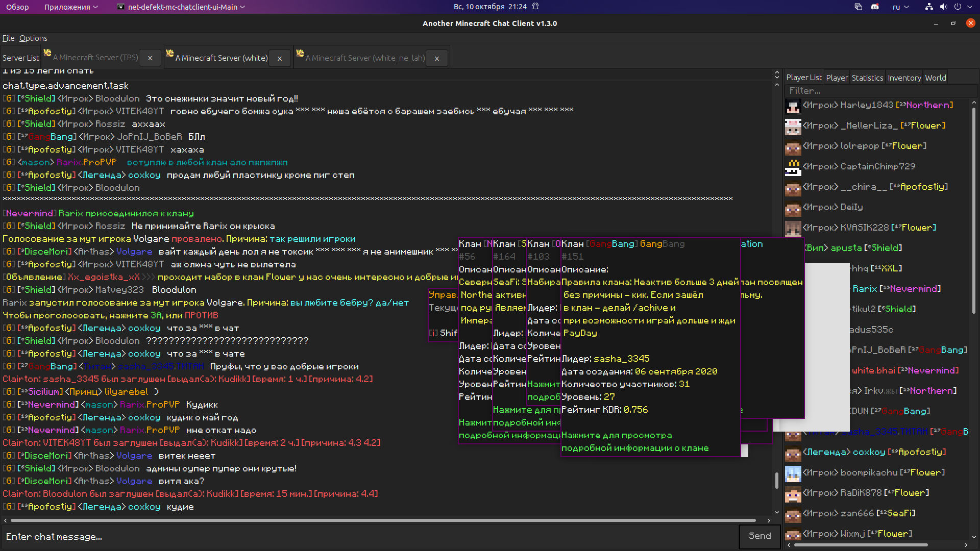Click the player list scroll down arrow

click(974, 537)
